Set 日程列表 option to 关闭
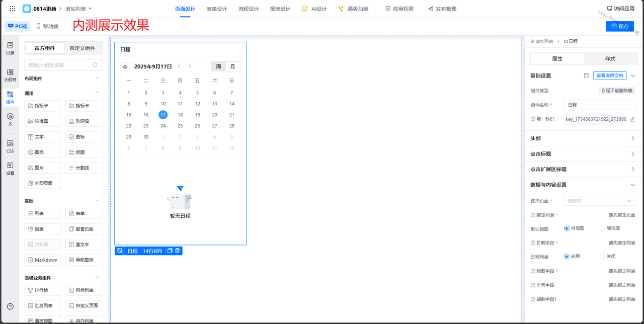Screen dimensions: 644x324 pos(602,256)
